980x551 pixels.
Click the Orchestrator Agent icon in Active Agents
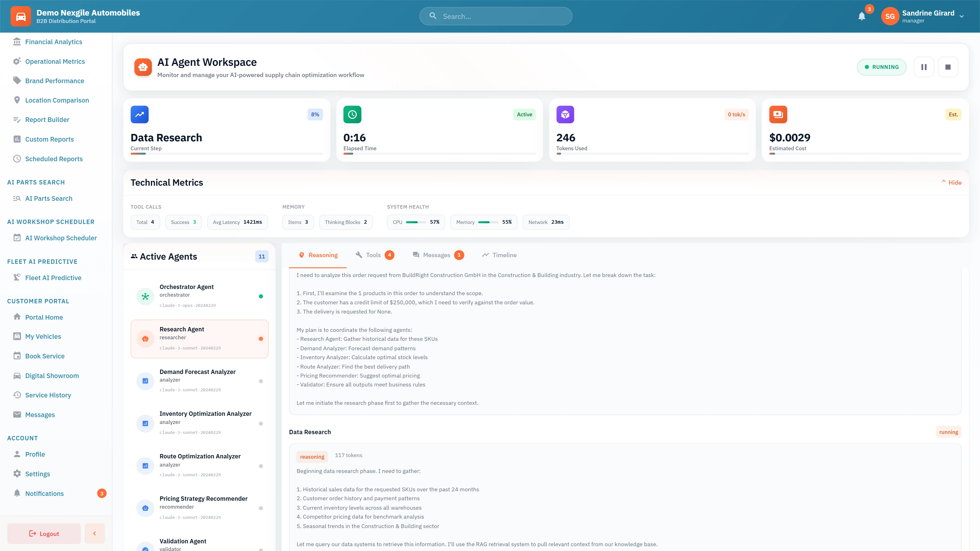(145, 296)
